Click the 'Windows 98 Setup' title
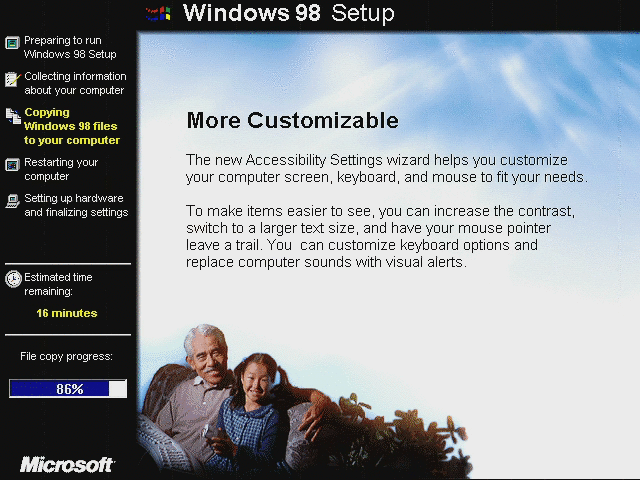The image size is (640, 480). click(289, 13)
